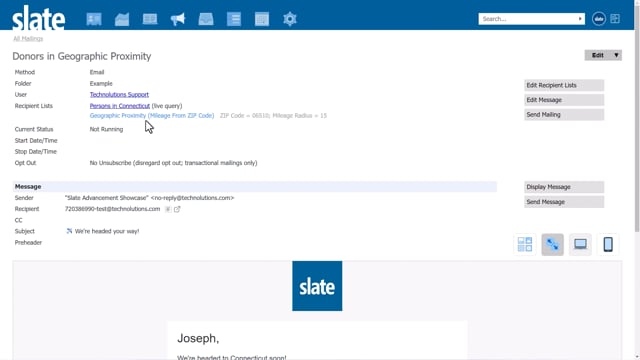The height and width of the screenshot is (360, 640).
Task: Open the calendar Scheduler icon in navbar
Action: (x=262, y=19)
